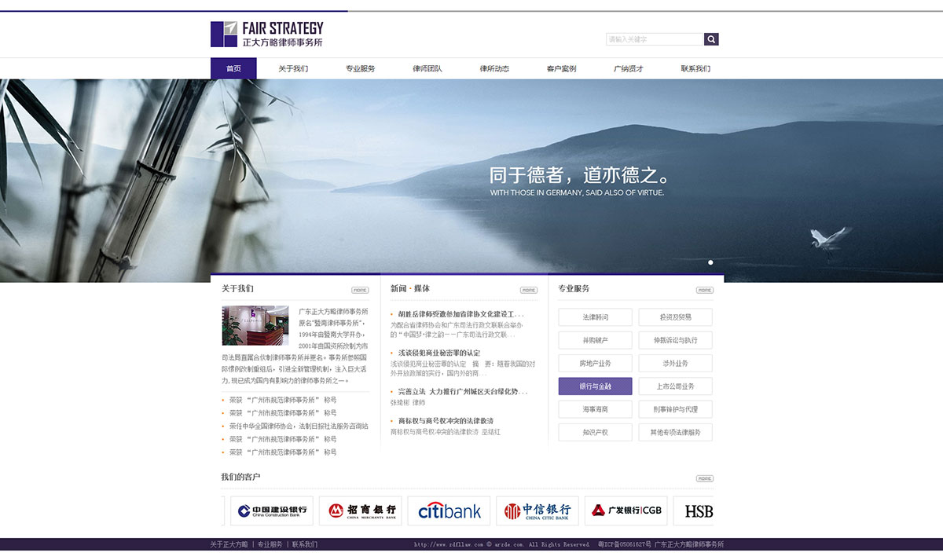Open the 律师团队 navigation menu item
The image size is (943, 560).
click(427, 68)
